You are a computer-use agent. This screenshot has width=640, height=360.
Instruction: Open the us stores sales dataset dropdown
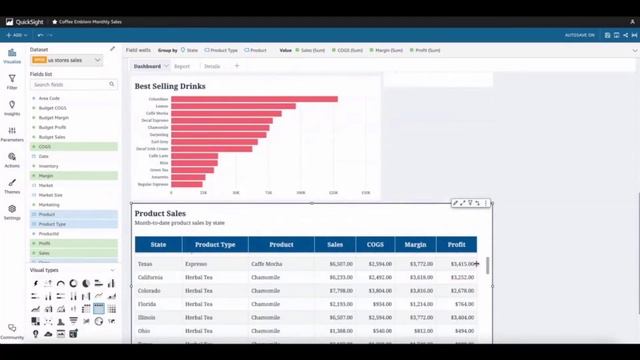tap(66, 60)
